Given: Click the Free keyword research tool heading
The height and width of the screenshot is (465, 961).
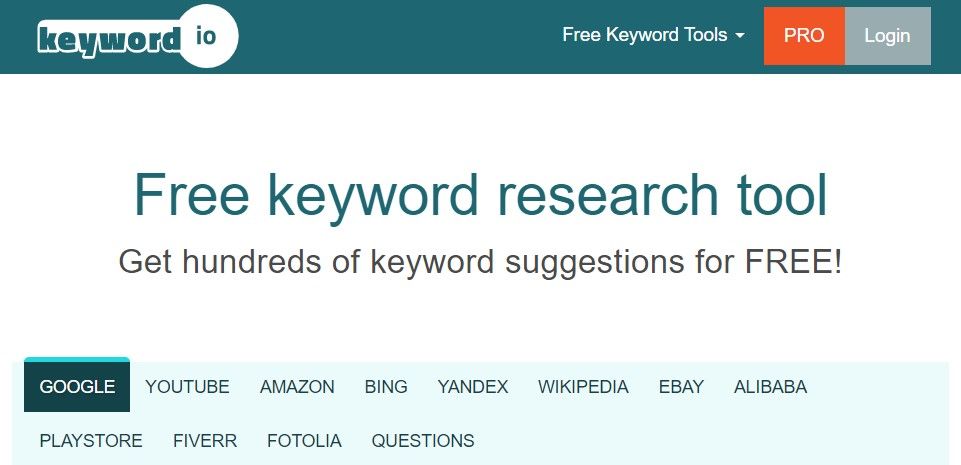Looking at the screenshot, I should (x=480, y=196).
